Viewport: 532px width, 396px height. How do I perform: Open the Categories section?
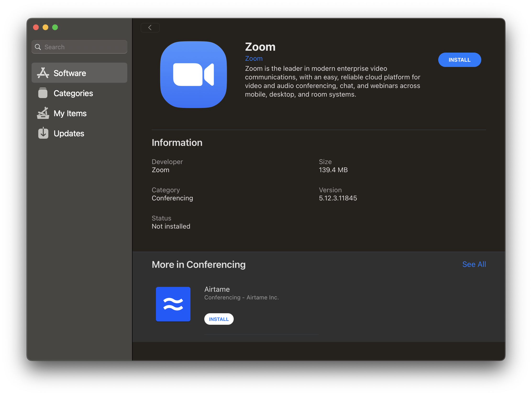click(x=73, y=93)
